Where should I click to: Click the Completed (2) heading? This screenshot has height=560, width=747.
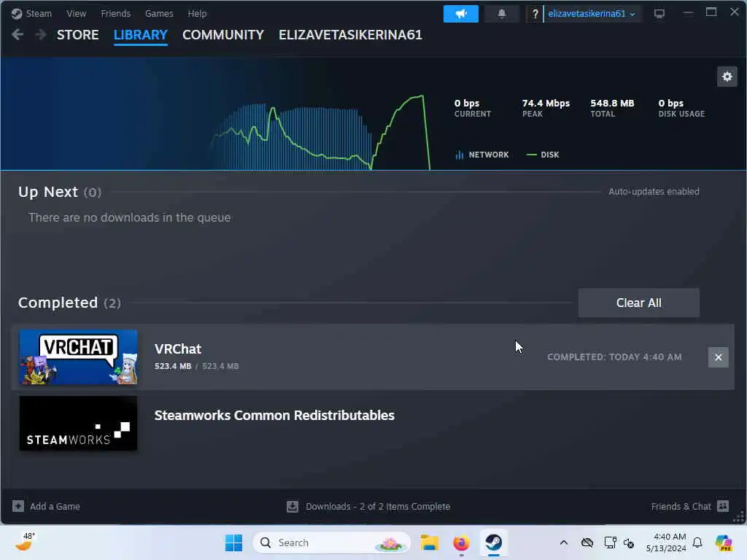pos(69,303)
